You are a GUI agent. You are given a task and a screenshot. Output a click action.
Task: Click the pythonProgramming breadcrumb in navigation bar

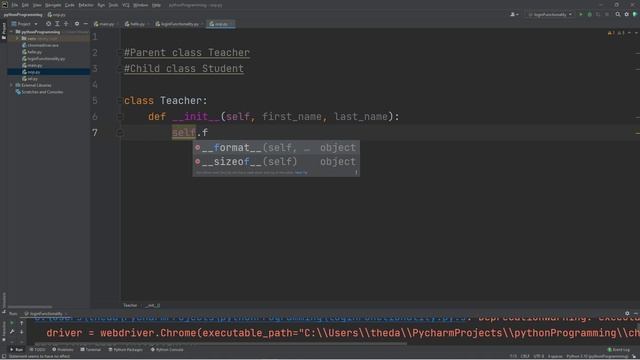[x=23, y=15]
